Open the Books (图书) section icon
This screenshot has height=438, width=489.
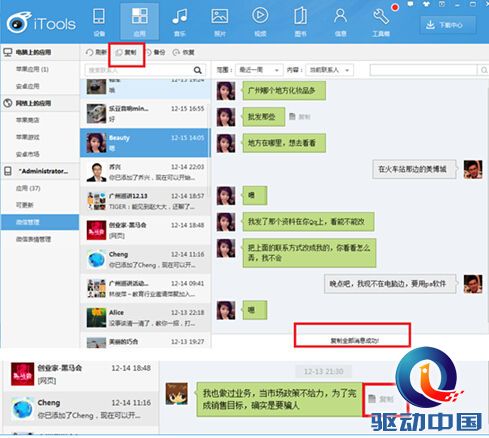point(300,16)
